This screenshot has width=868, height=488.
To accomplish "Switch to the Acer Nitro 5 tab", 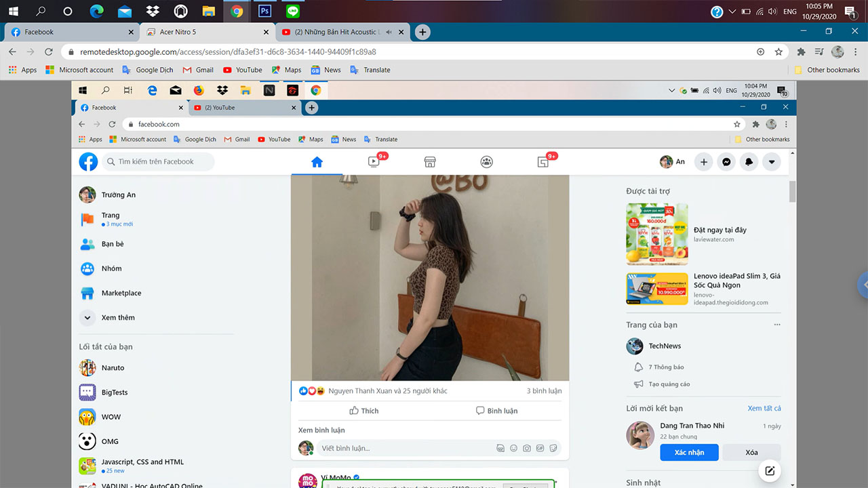I will tap(207, 32).
